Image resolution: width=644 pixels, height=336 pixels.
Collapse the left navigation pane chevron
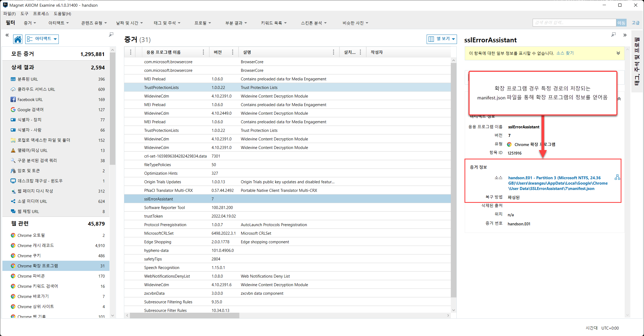coord(7,35)
